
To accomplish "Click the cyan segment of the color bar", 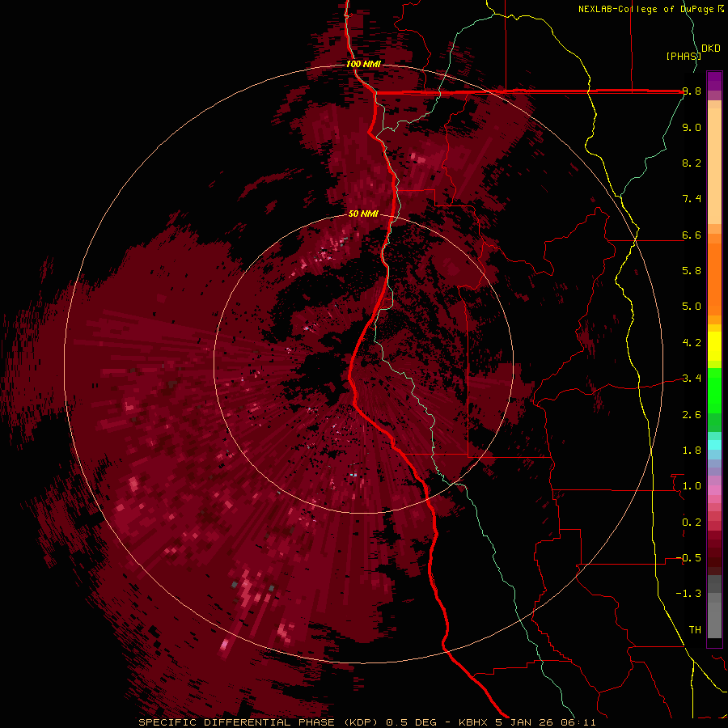I will tap(714, 445).
